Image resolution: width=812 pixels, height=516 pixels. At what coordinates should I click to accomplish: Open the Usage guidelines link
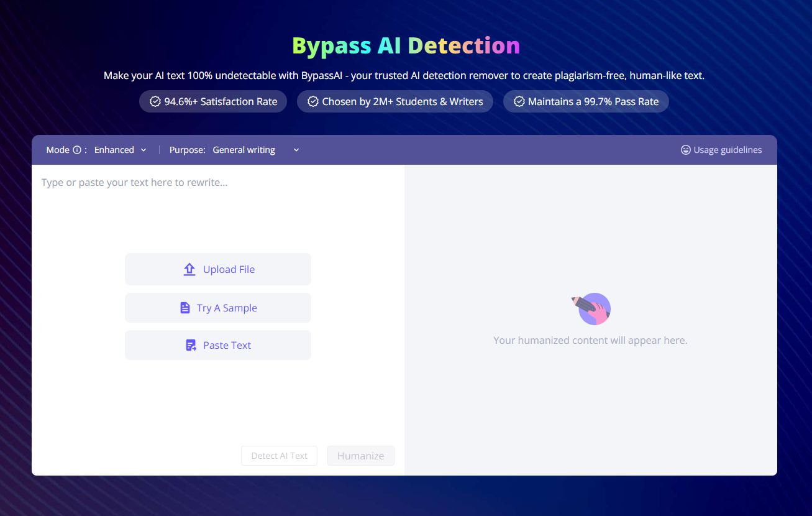click(721, 150)
